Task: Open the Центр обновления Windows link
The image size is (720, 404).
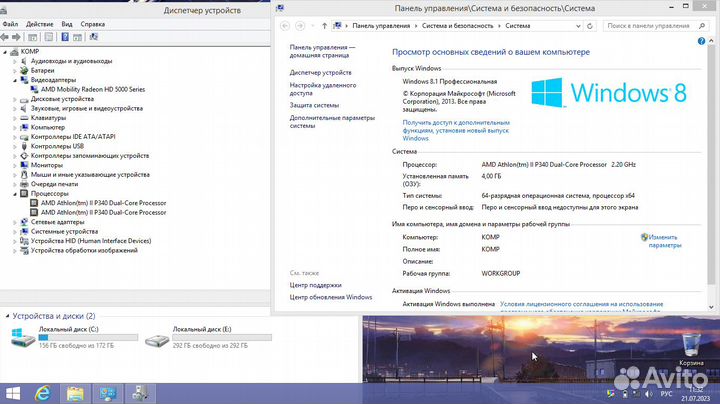Action: [x=331, y=297]
